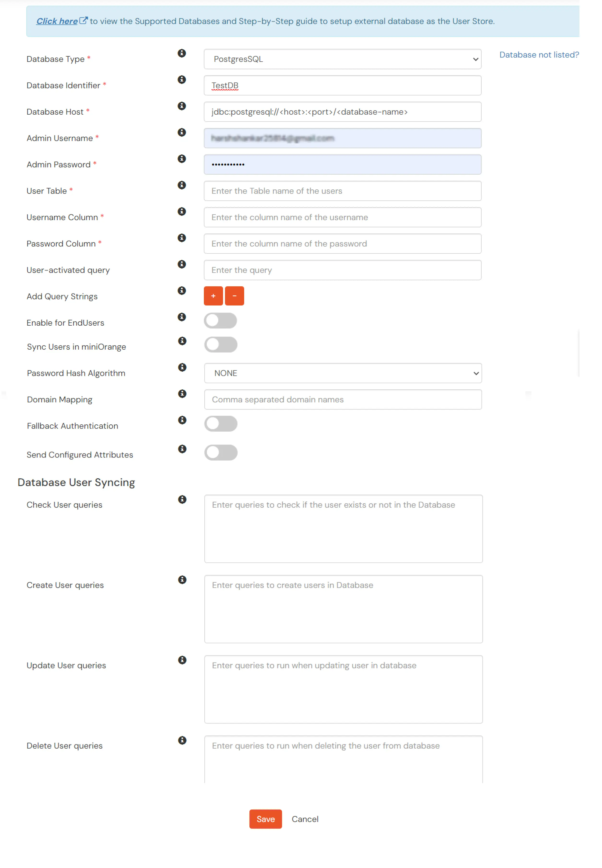The height and width of the screenshot is (868, 602).
Task: Turn on Sync Users in miniOrange
Action: (x=221, y=344)
